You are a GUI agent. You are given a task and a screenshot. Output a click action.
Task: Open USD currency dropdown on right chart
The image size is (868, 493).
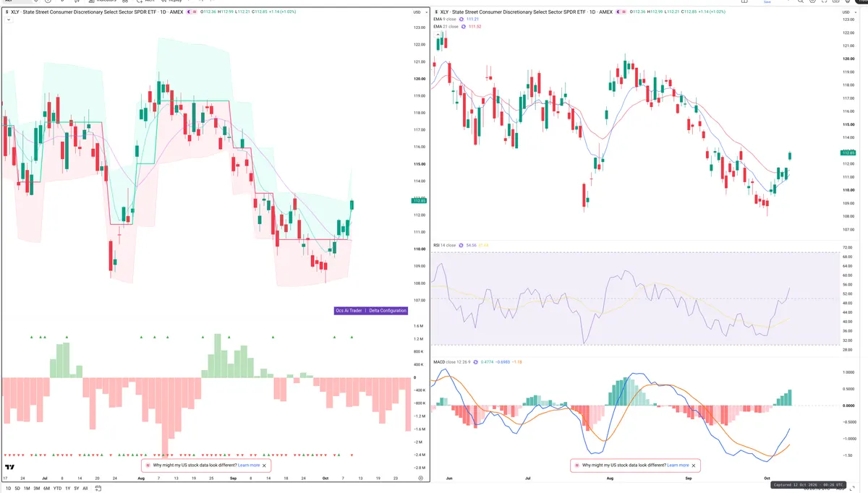point(848,12)
